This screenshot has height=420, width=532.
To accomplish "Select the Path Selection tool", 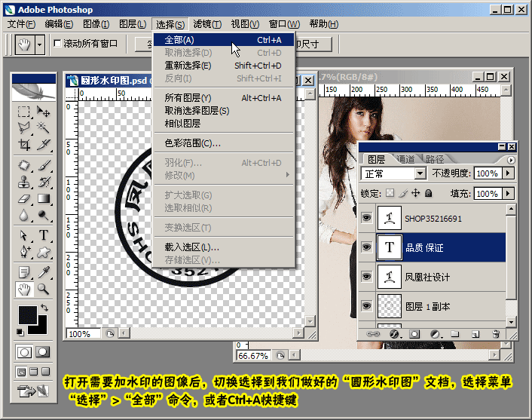I will [x=24, y=235].
